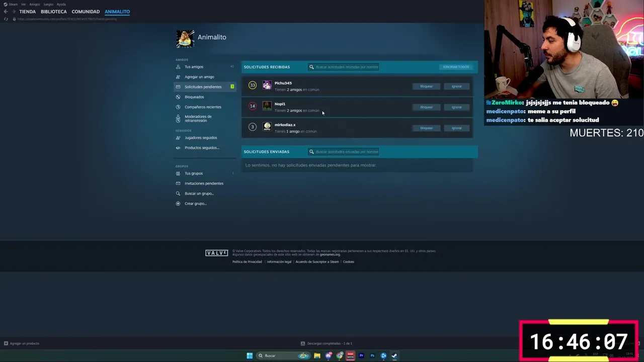Open the Juegos menu
644x362 pixels.
[x=48, y=4]
